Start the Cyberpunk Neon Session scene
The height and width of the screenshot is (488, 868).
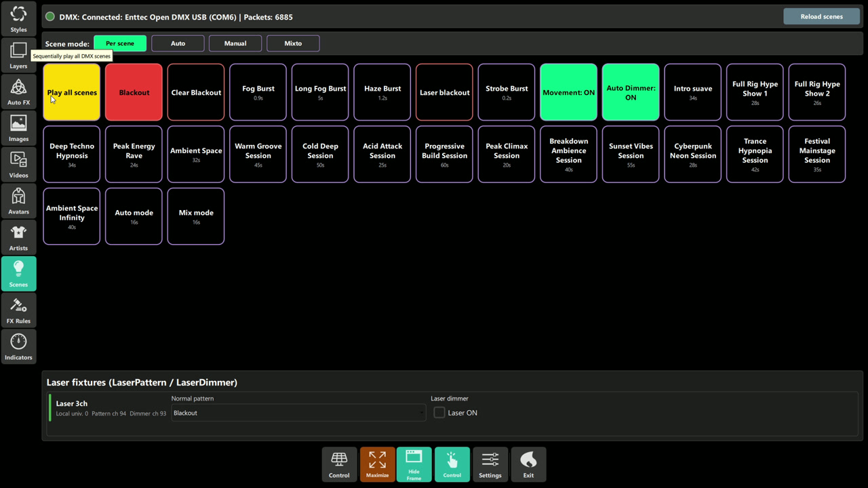693,155
